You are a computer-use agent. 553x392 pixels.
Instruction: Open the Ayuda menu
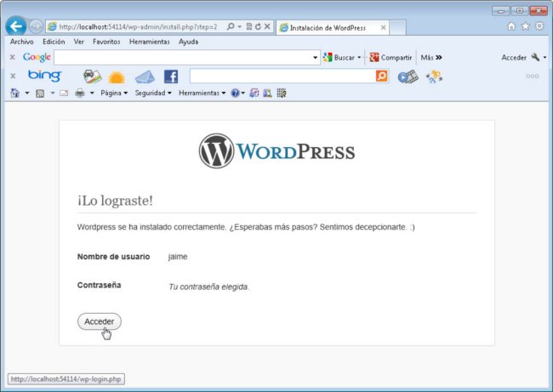188,42
